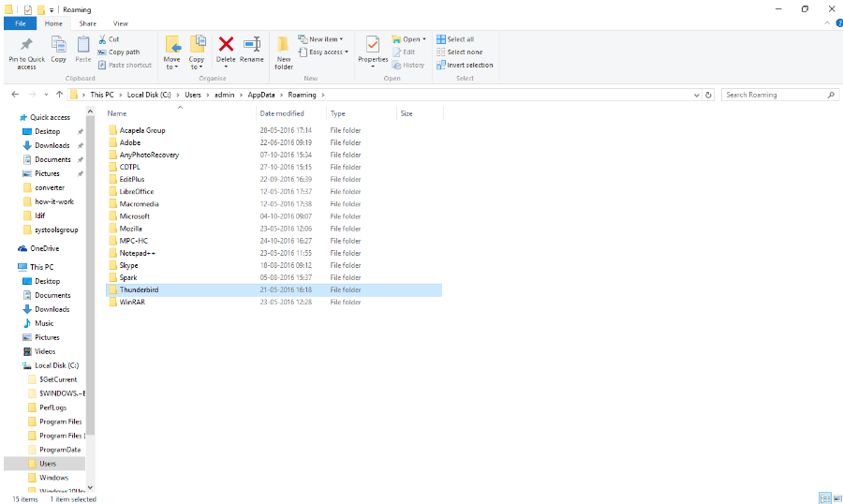Screen dimensions: 843x504
Task: Navigate to admin in breadcrumb
Action: coord(224,95)
